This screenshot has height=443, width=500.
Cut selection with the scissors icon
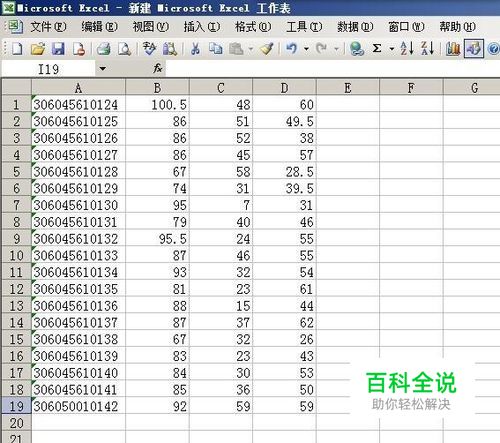click(x=195, y=49)
